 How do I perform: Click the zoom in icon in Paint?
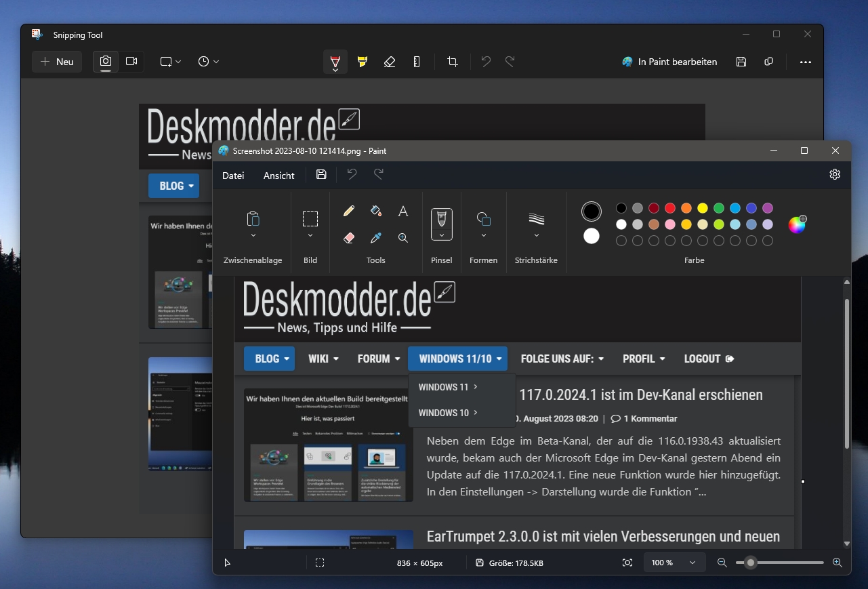pos(838,563)
